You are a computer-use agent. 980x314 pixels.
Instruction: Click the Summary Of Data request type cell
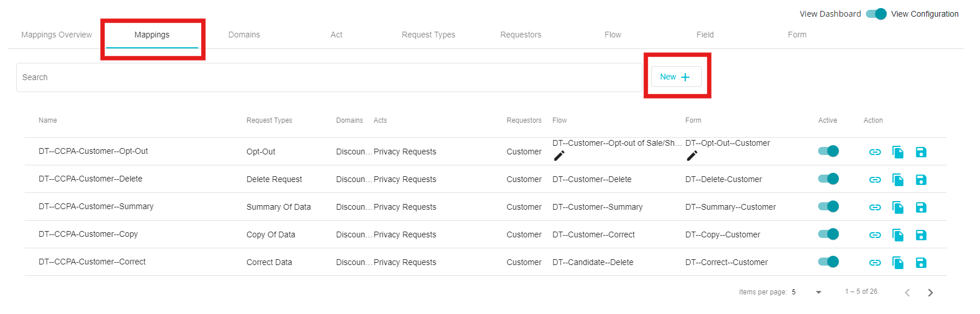pyautogui.click(x=278, y=207)
